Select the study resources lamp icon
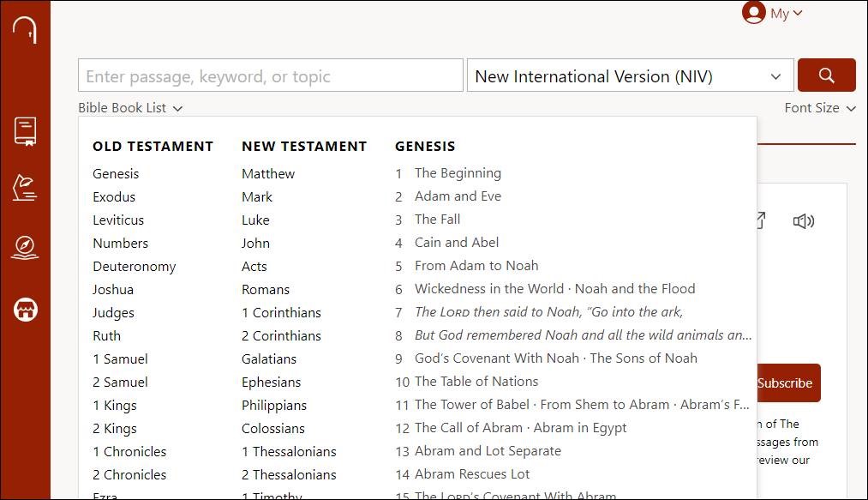The width and height of the screenshot is (868, 500). (25, 190)
